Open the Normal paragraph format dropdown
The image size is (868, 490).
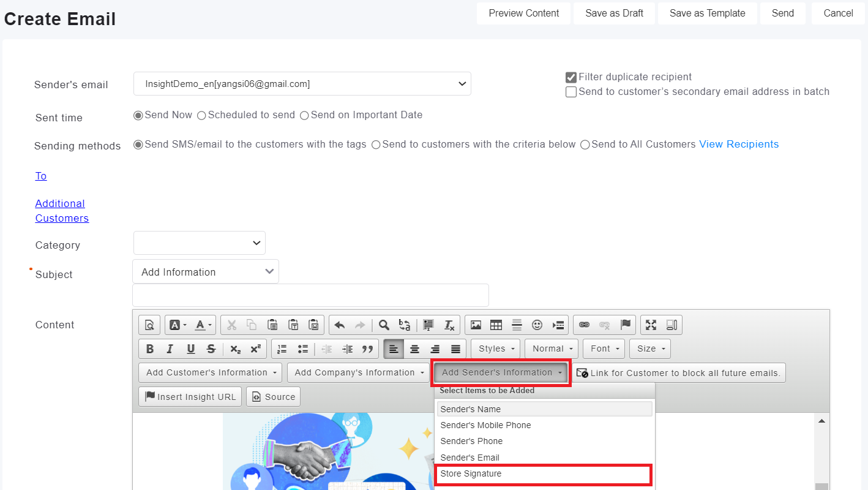[552, 349]
